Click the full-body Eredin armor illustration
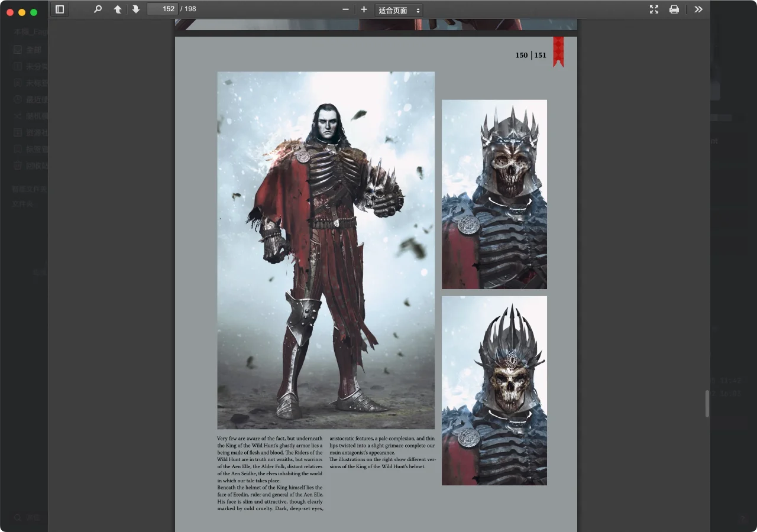Screen dimensions: 757x532 click(x=326, y=251)
